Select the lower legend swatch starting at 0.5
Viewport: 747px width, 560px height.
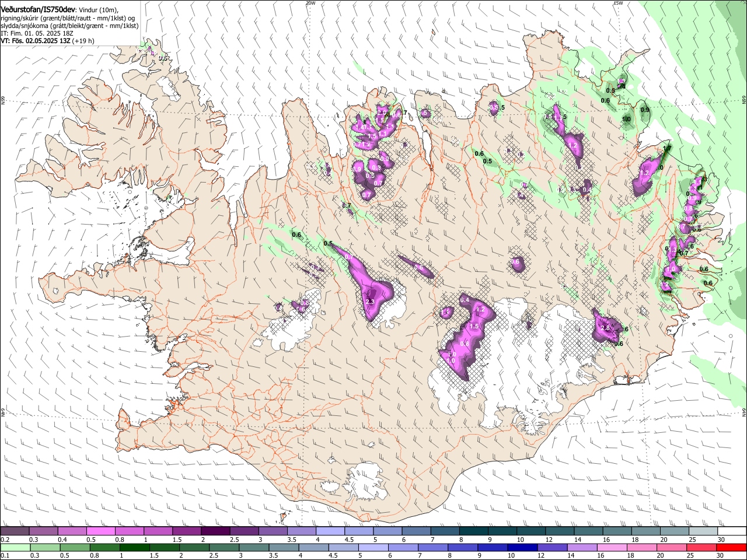(75, 547)
